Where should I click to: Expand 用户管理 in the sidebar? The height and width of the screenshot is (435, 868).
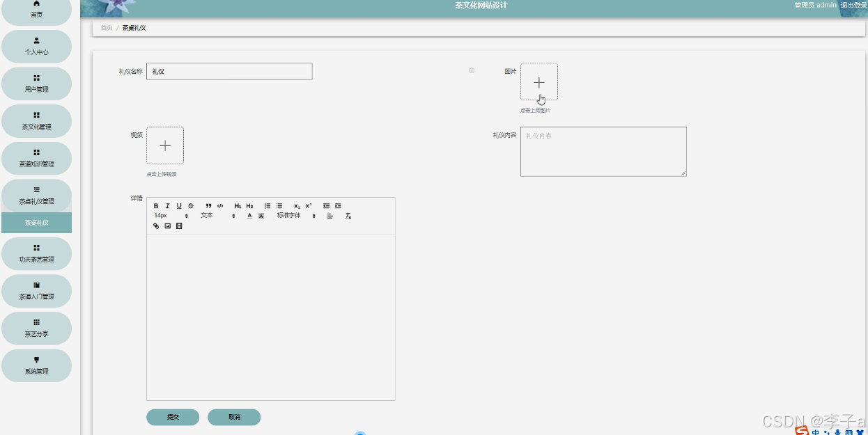36,84
